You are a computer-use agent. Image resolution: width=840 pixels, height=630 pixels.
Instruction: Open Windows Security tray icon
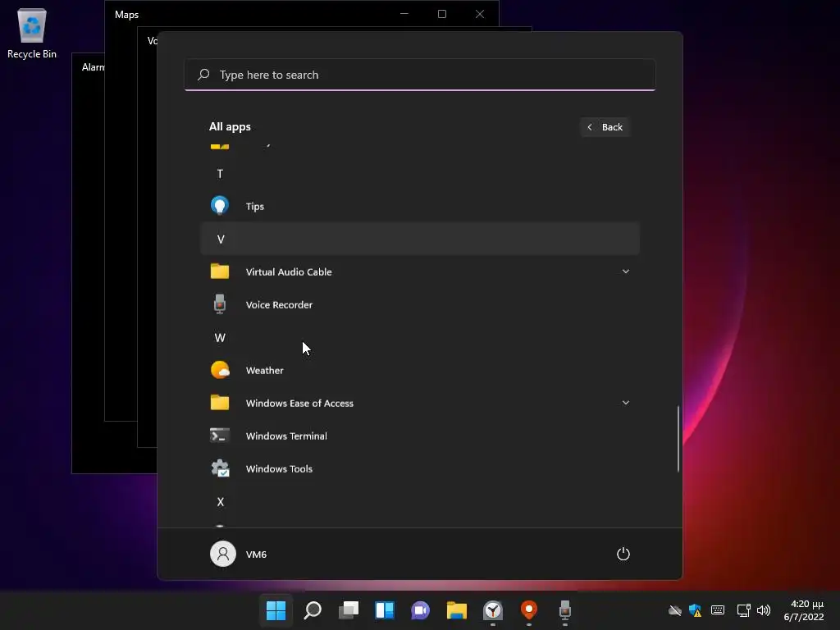click(696, 610)
